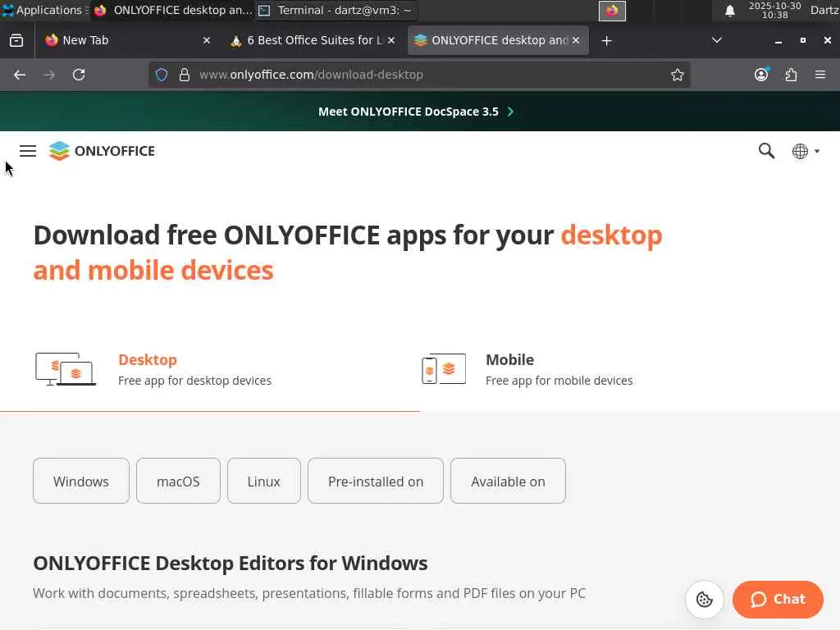The width and height of the screenshot is (840, 630).
Task: Choose the Windows platform button
Action: 81,481
